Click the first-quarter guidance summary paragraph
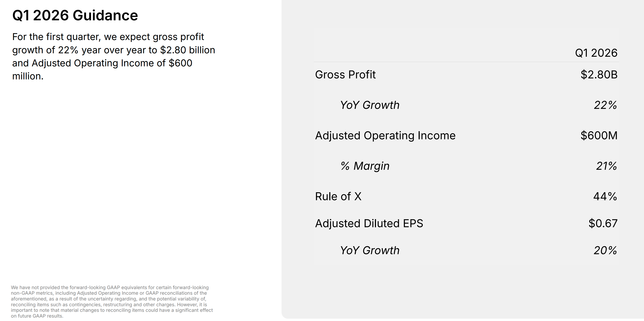 point(114,56)
